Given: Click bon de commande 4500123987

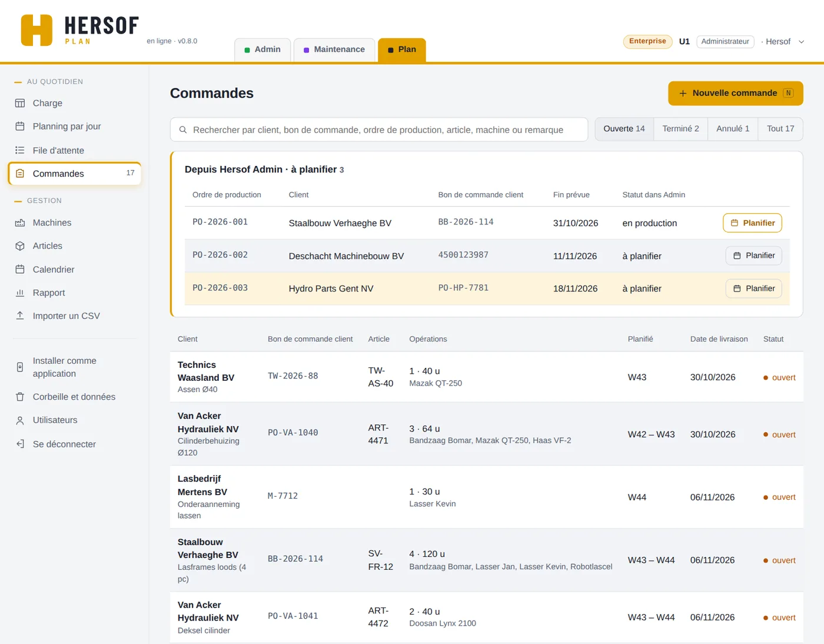Looking at the screenshot, I should [x=463, y=255].
